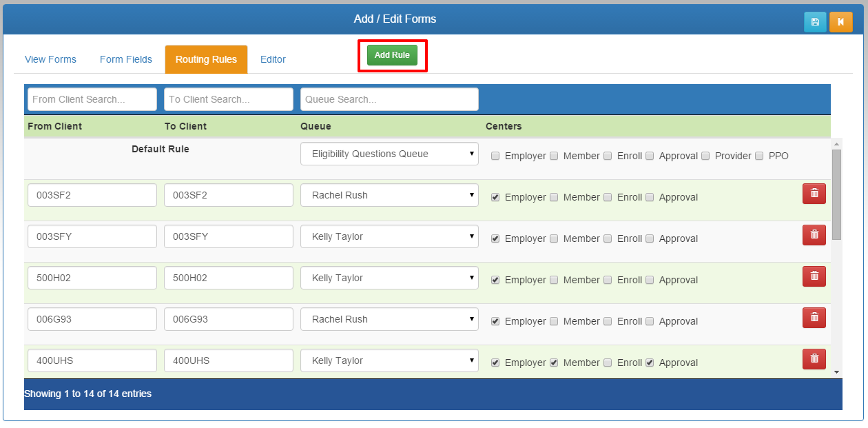
Task: Open Kelly Taylor queue dropdown for 500H02
Action: tap(389, 278)
